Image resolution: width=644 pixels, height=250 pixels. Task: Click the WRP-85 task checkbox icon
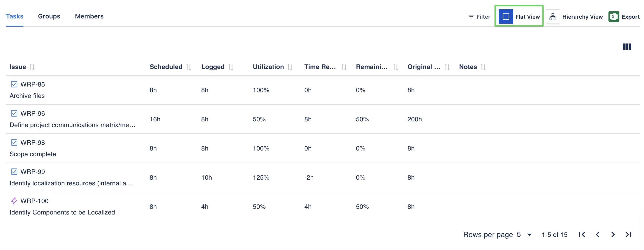[14, 84]
